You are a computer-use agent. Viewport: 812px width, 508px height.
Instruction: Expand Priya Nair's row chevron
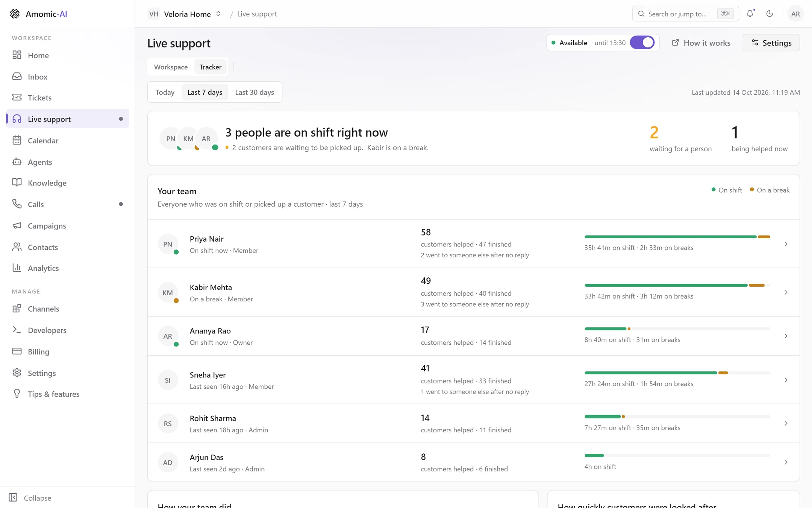tap(786, 244)
